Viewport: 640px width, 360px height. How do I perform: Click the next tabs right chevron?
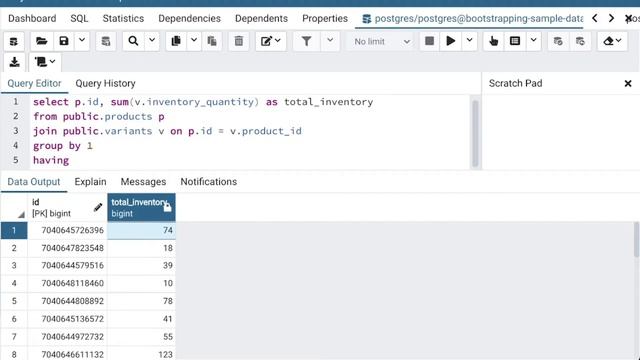point(611,18)
